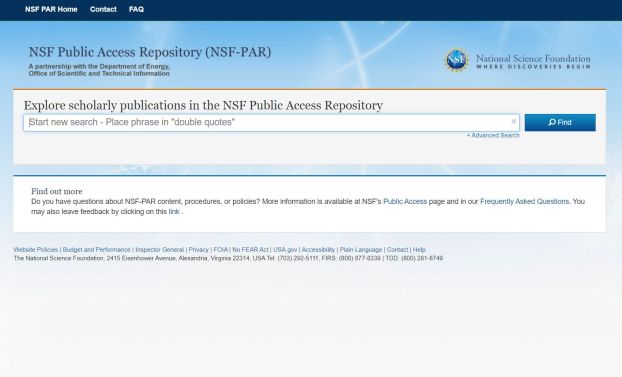This screenshot has height=377, width=622.
Task: Open the FAQ item in top navigation
Action: point(136,9)
